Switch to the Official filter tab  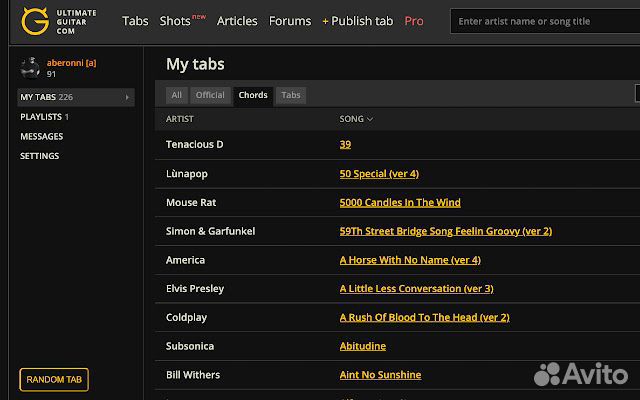click(x=210, y=95)
